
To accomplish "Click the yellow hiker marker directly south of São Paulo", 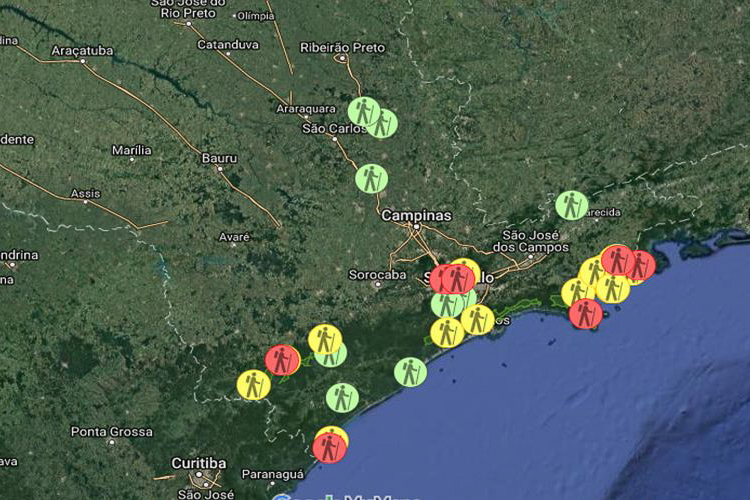I will (446, 332).
